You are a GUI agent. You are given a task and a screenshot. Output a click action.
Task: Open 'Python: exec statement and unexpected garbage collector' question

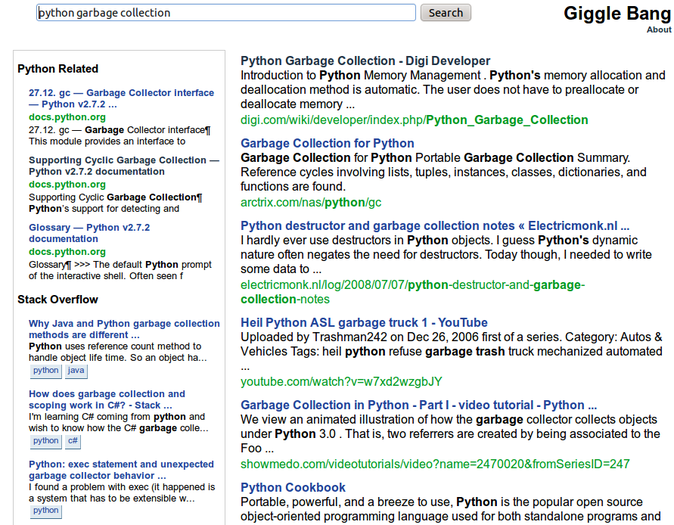(121, 470)
